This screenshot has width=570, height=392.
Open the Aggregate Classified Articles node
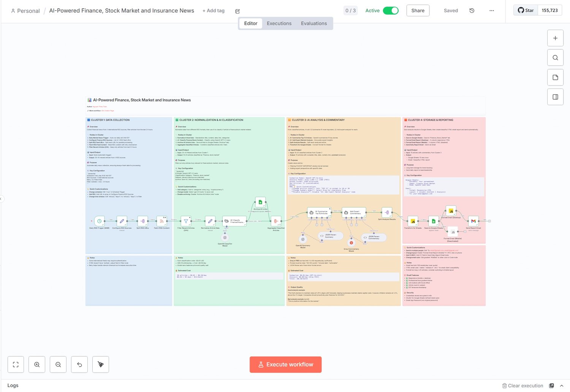coord(276,221)
